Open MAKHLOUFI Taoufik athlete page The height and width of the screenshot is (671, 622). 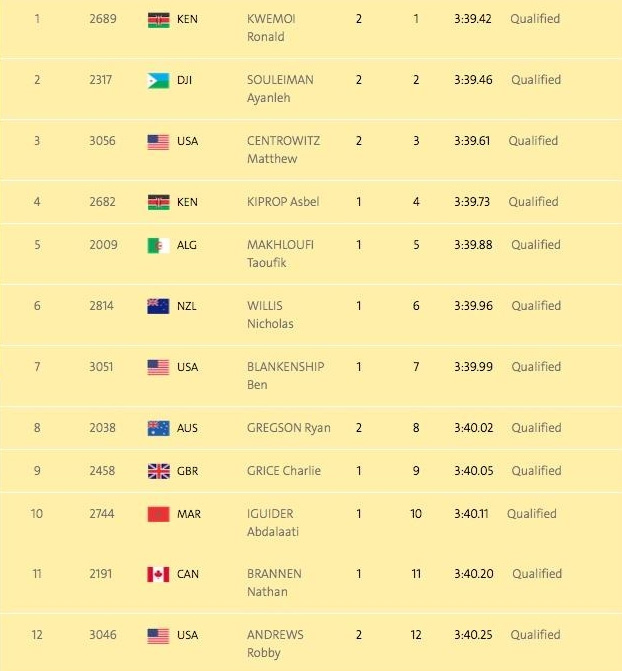(x=279, y=253)
